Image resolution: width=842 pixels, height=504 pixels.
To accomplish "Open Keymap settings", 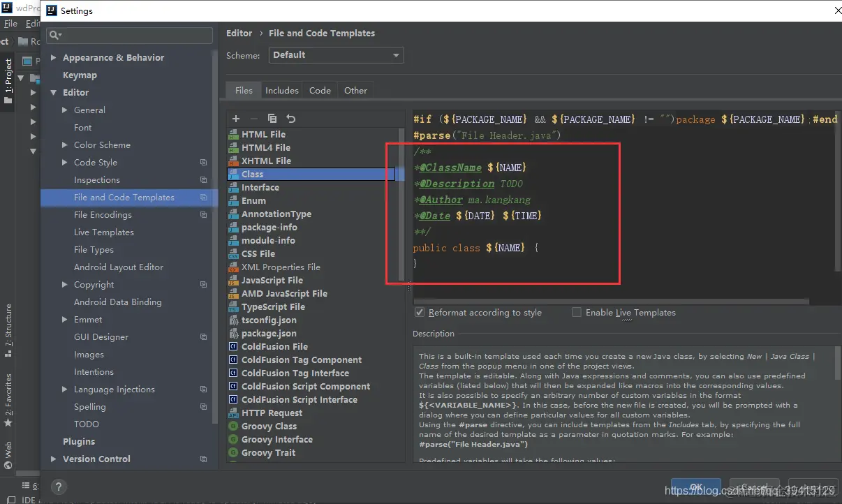I will tap(80, 75).
